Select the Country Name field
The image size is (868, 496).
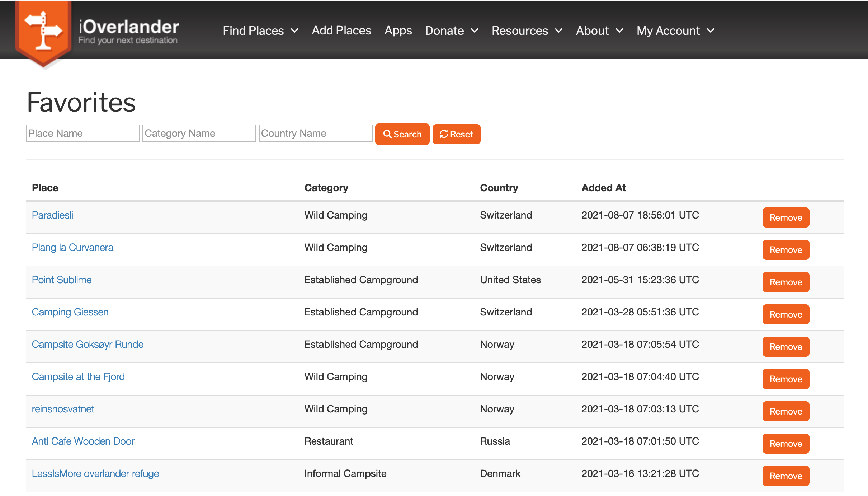coord(316,133)
